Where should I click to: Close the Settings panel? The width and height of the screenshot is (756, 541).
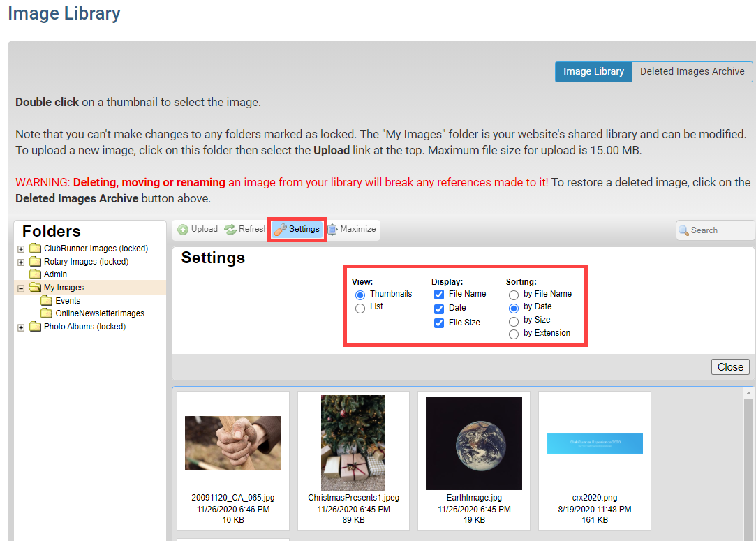click(x=730, y=367)
